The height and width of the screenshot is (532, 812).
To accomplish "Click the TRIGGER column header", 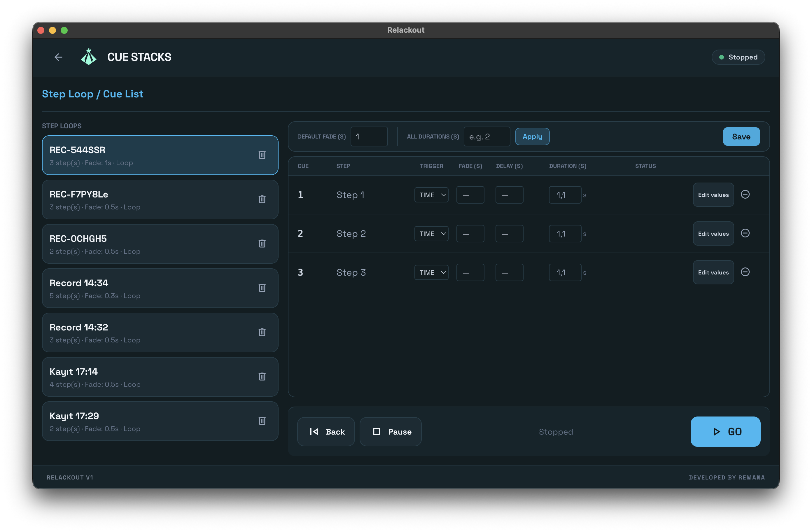I will pos(431,166).
